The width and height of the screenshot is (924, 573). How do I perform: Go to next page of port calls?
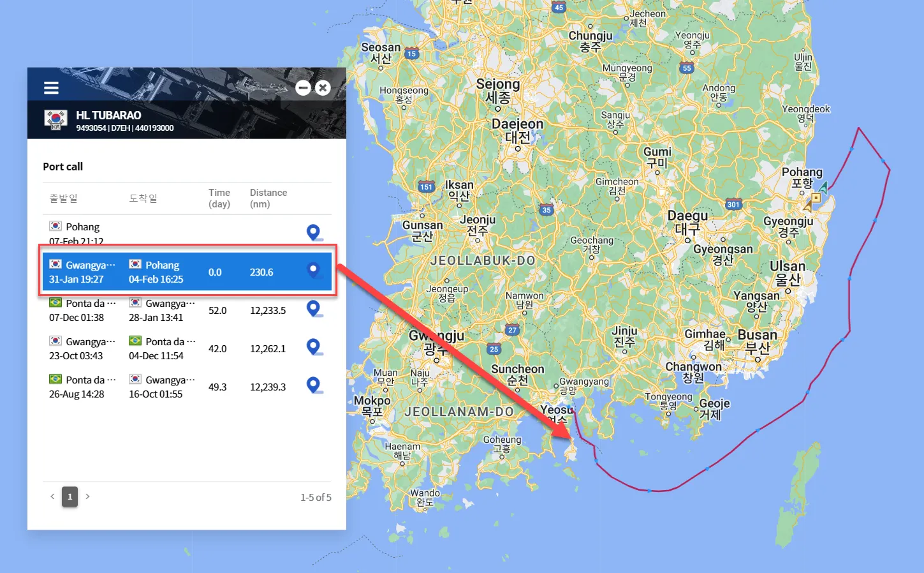pos(87,496)
